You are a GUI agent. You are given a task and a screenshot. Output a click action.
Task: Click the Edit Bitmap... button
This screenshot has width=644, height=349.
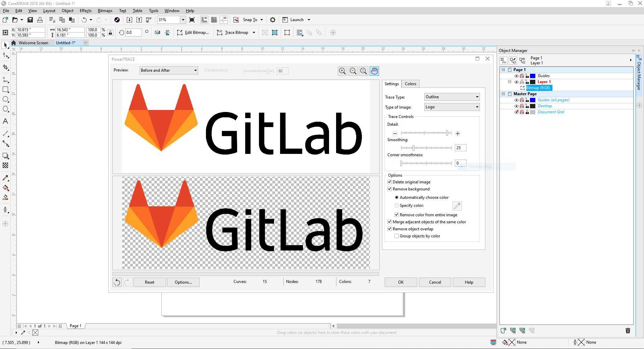[193, 33]
